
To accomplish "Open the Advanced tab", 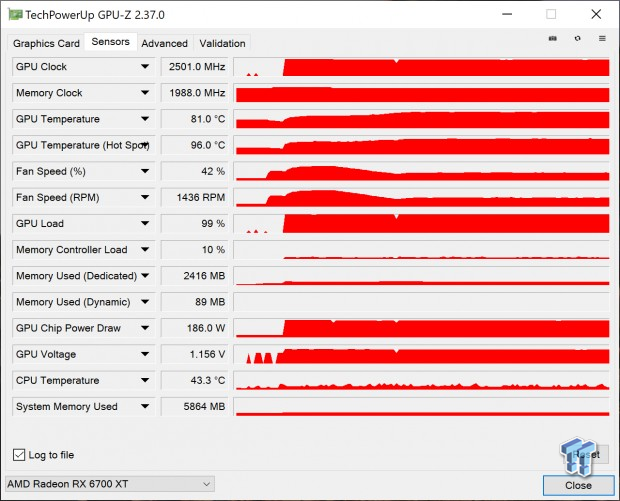I will point(164,43).
